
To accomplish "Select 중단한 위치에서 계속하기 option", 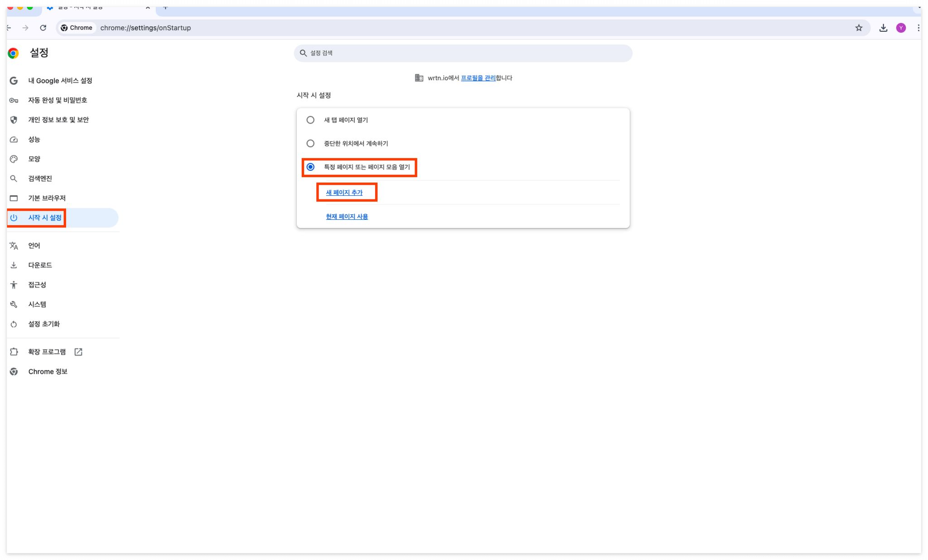I will point(310,144).
